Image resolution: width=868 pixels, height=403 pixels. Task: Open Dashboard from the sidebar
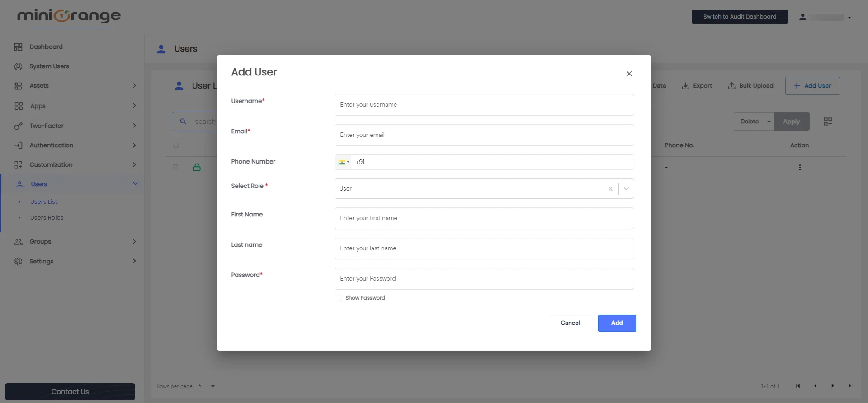click(46, 47)
